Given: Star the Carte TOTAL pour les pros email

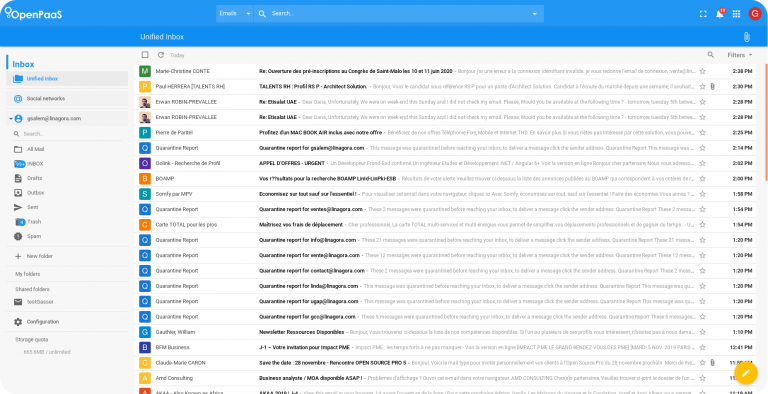Looking at the screenshot, I should (702, 224).
